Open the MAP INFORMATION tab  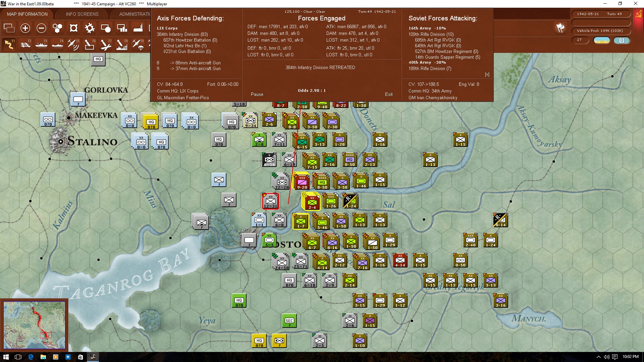[x=27, y=14]
